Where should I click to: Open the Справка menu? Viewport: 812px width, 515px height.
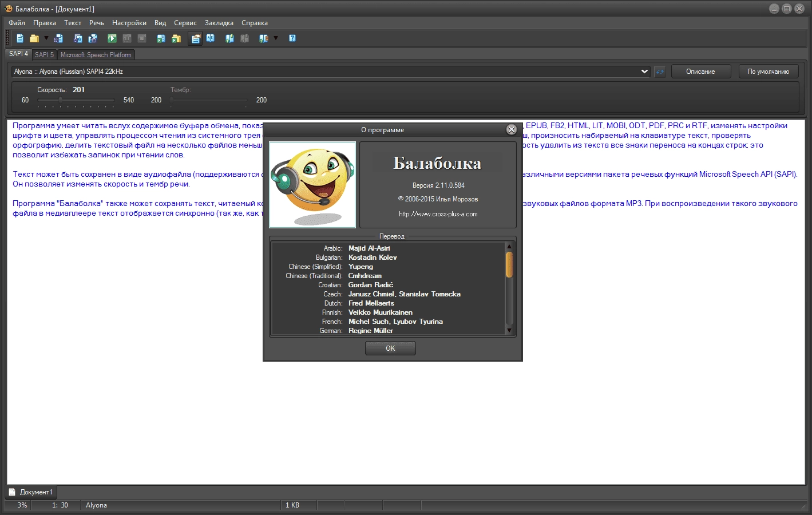255,23
